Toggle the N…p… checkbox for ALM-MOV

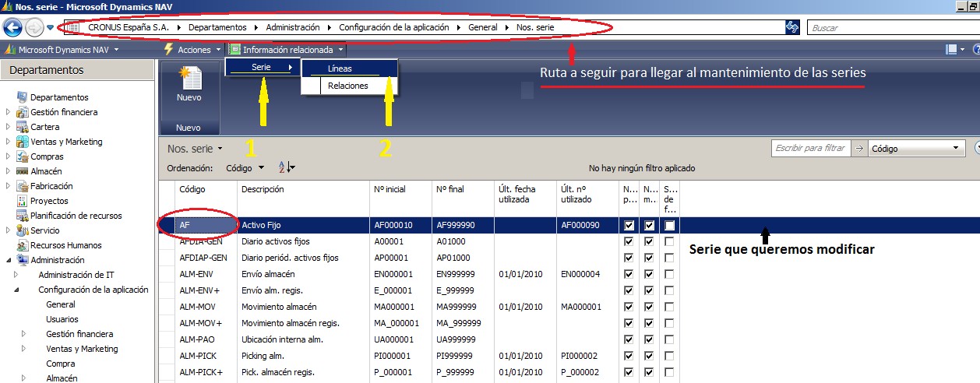pos(629,307)
